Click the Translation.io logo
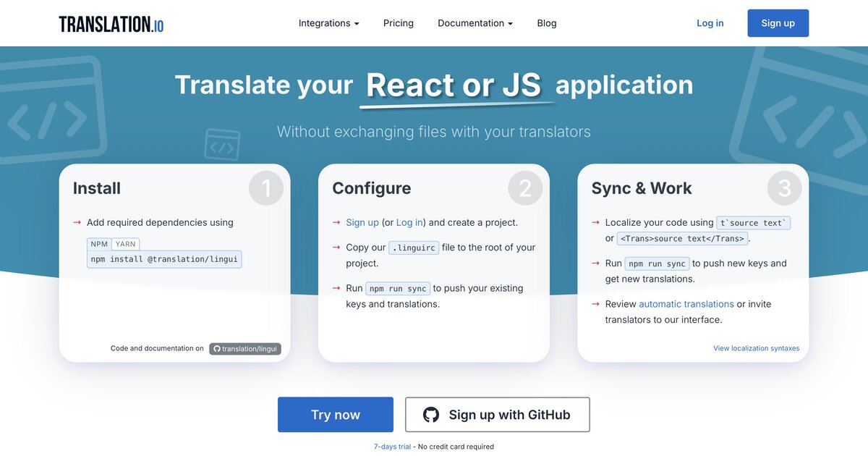This screenshot has width=868, height=456. (x=110, y=22)
